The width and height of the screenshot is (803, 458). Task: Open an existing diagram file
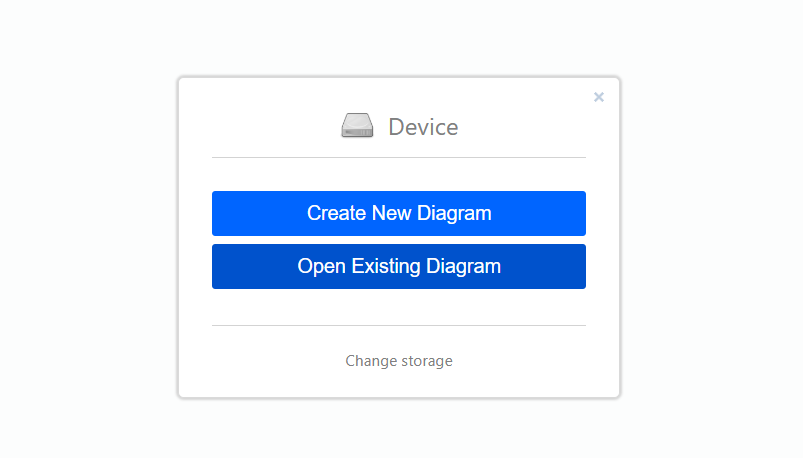pyautogui.click(x=399, y=266)
